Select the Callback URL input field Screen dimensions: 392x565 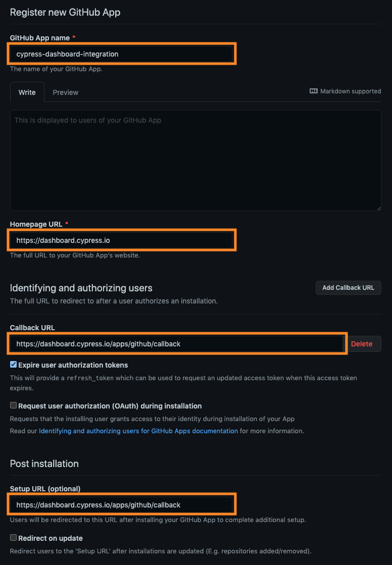tap(177, 343)
